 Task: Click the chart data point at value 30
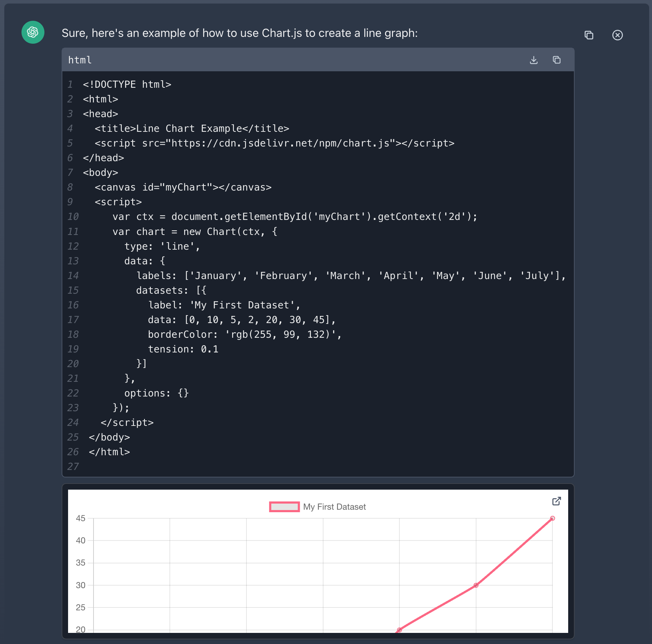point(476,585)
